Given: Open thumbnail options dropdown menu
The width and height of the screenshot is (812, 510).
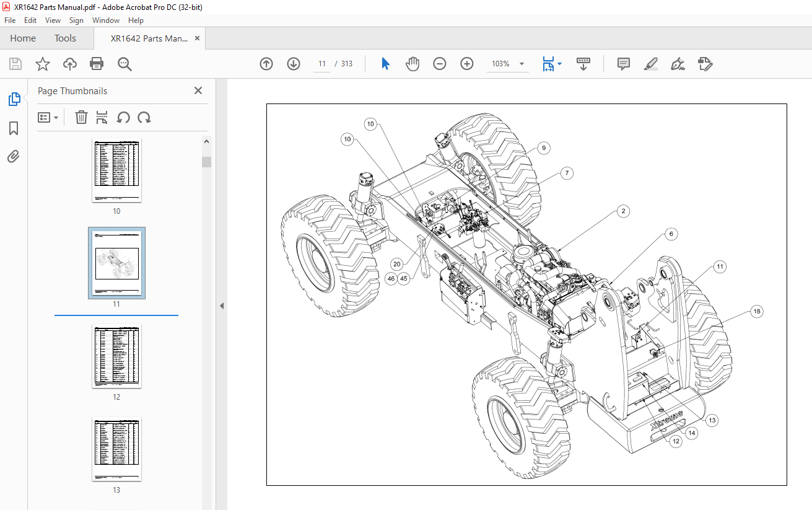Looking at the screenshot, I should click(48, 117).
